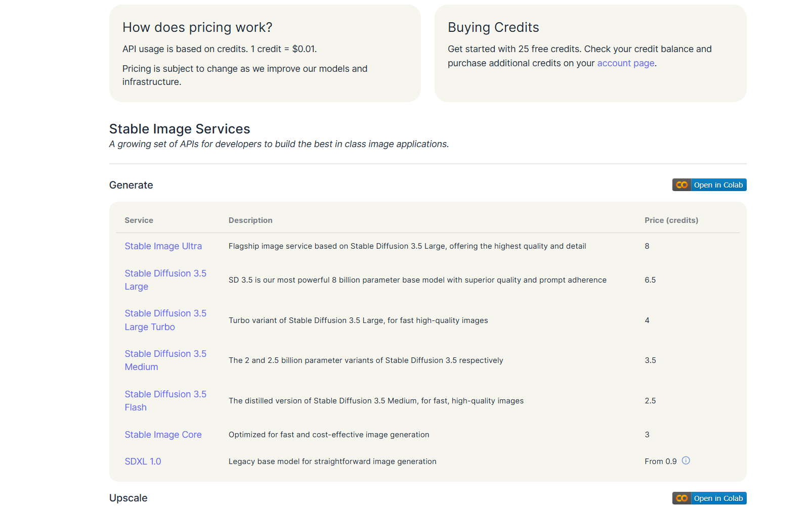Click the "Service" column header

tap(139, 220)
